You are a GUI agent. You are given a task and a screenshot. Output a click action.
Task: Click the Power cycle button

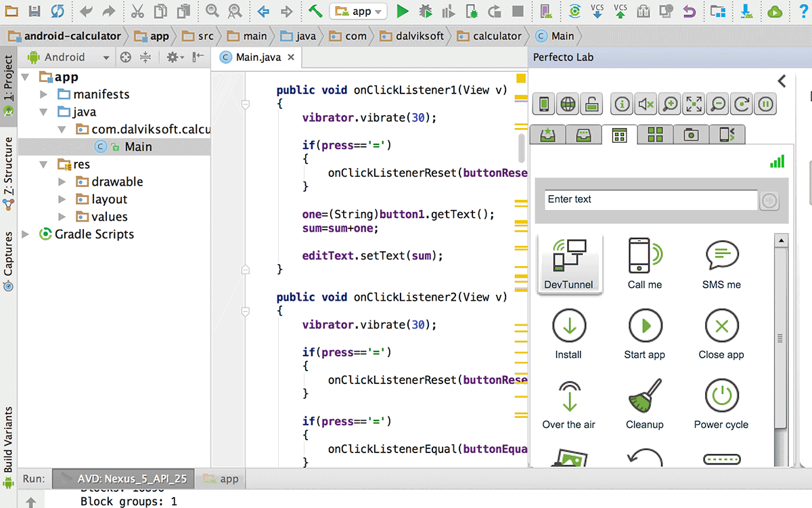721,404
